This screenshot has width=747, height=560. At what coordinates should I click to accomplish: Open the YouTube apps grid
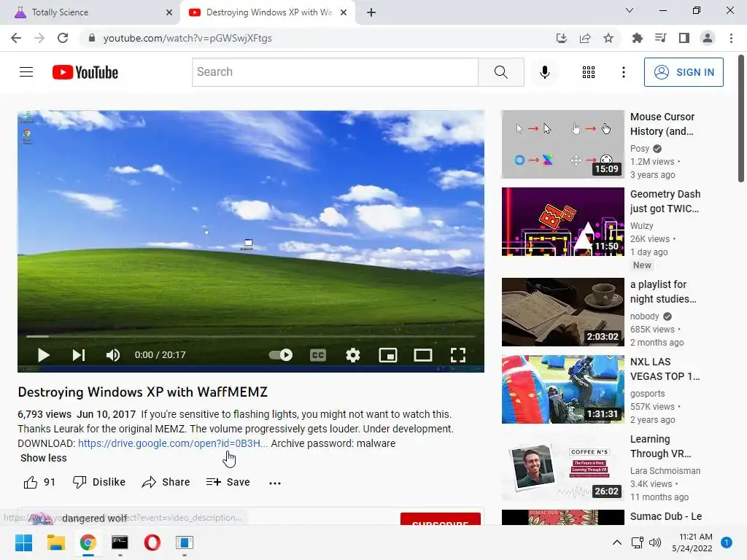point(589,72)
